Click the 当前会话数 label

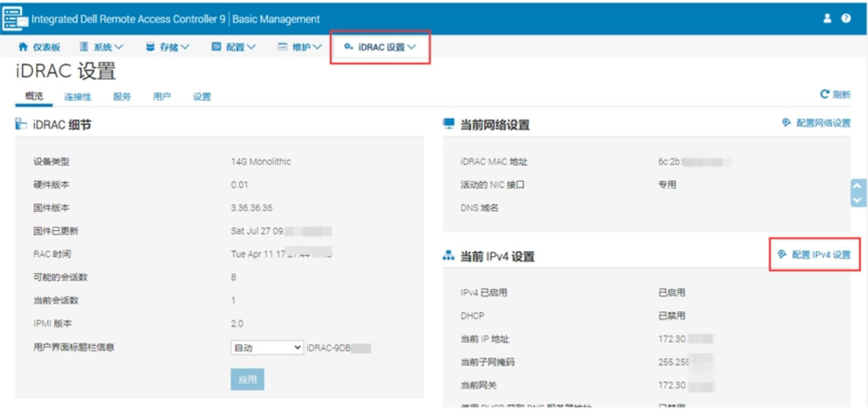[x=56, y=300]
